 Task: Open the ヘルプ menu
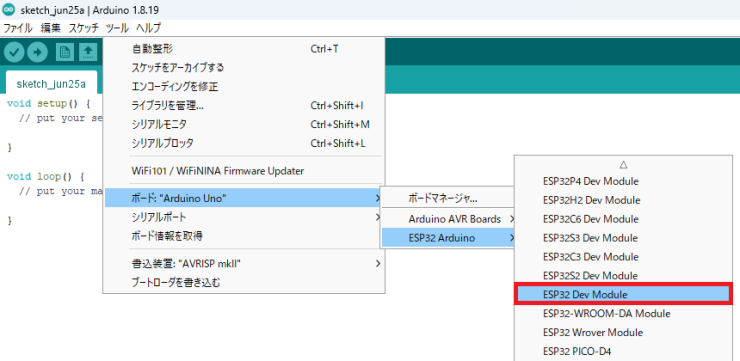pyautogui.click(x=149, y=28)
